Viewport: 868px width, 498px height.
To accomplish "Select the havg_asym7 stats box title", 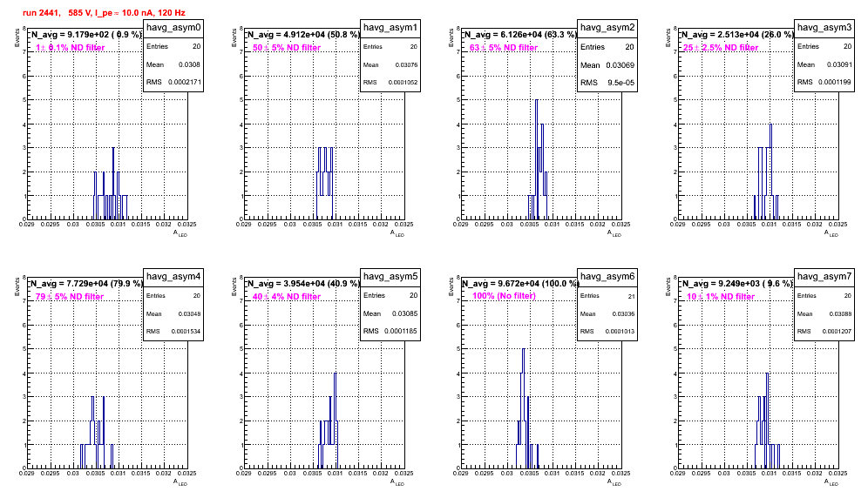I will pos(824,277).
